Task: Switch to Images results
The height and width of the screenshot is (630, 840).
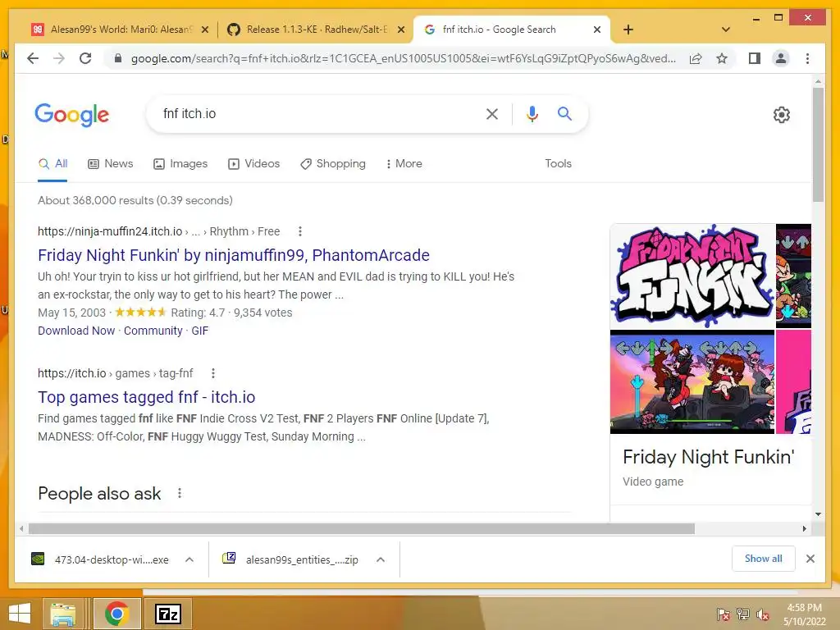Action: click(180, 164)
